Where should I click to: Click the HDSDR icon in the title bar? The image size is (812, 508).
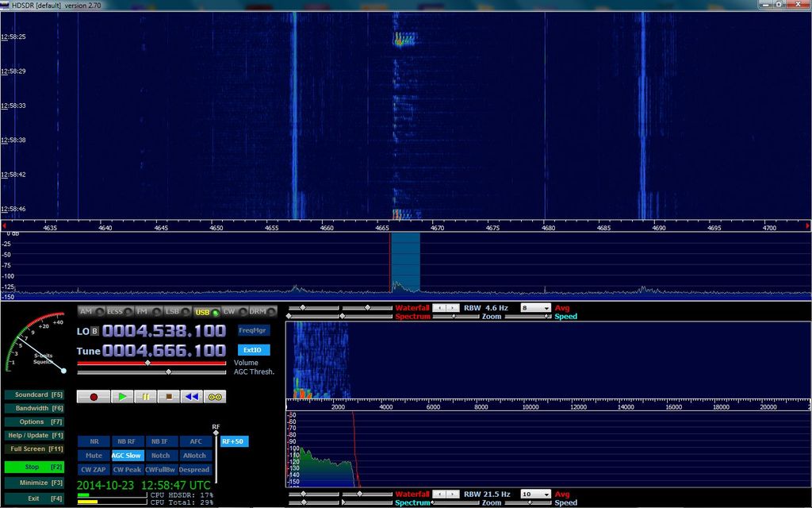[6, 3]
